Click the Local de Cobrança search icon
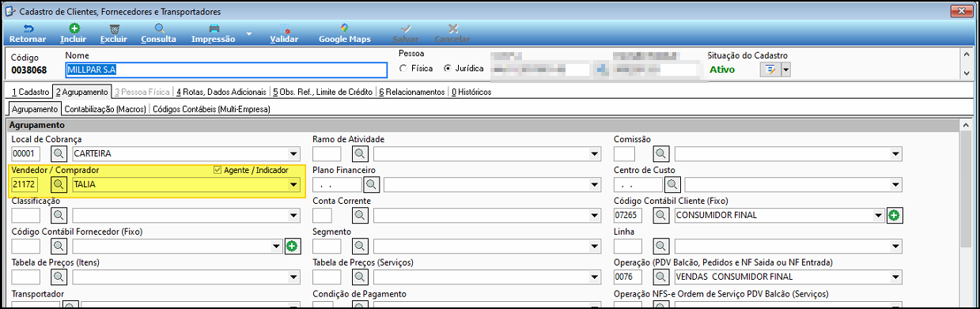 point(59,153)
